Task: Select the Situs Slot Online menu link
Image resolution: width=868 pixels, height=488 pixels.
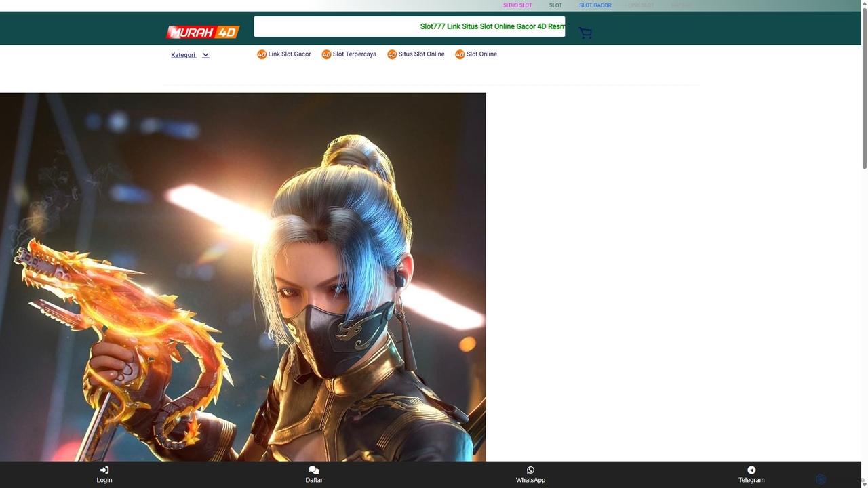Action: click(x=422, y=54)
